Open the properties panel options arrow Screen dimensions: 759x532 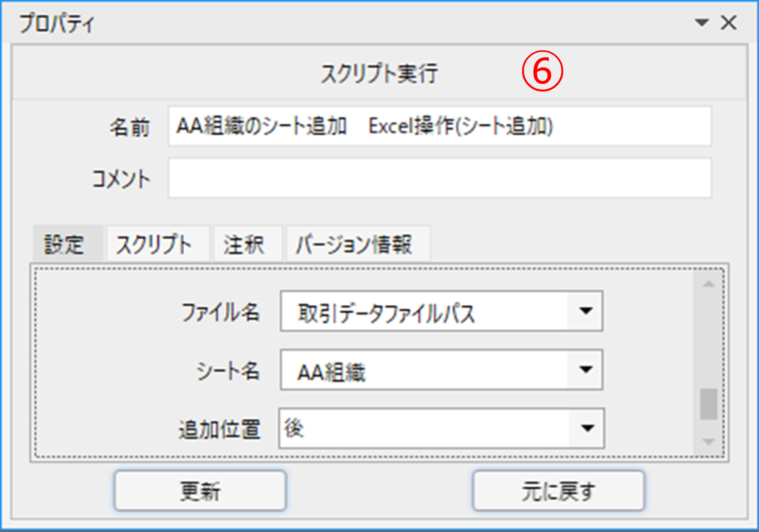click(701, 23)
